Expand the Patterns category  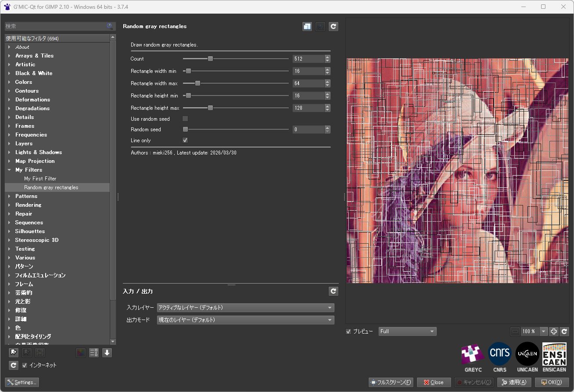9,196
